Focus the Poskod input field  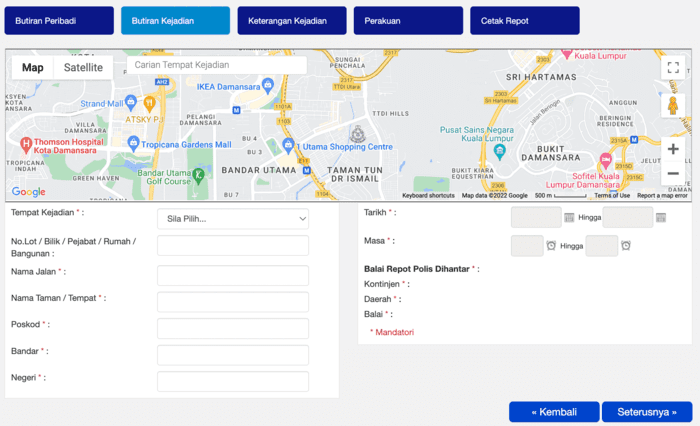coord(233,328)
